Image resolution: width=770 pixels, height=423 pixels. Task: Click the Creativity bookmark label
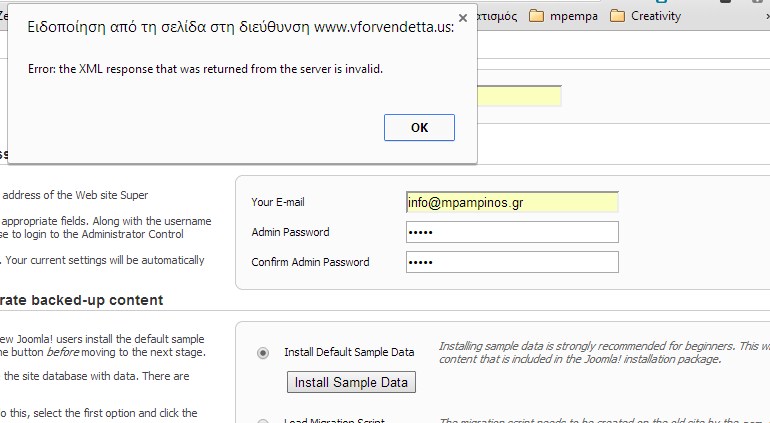[656, 16]
